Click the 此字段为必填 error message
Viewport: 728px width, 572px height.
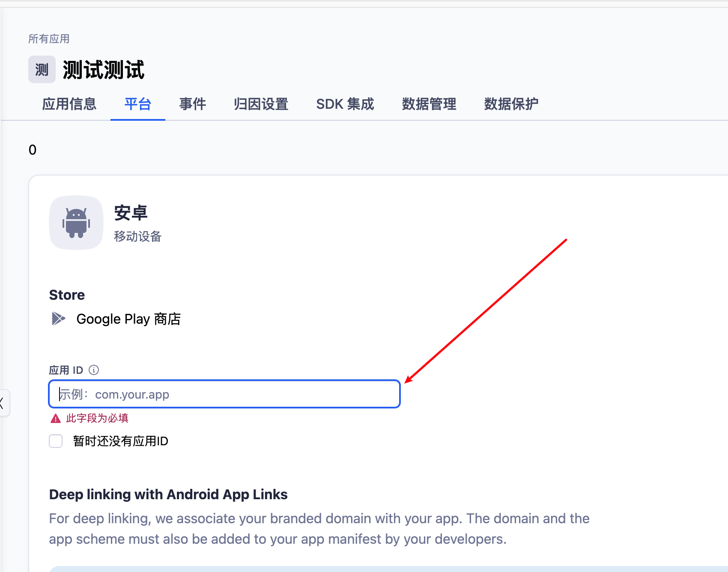pos(97,418)
